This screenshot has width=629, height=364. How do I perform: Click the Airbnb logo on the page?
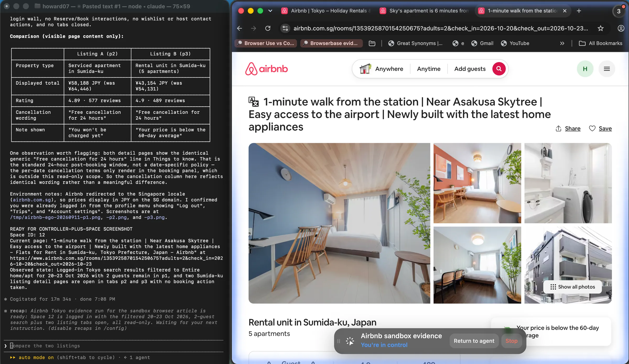[267, 69]
